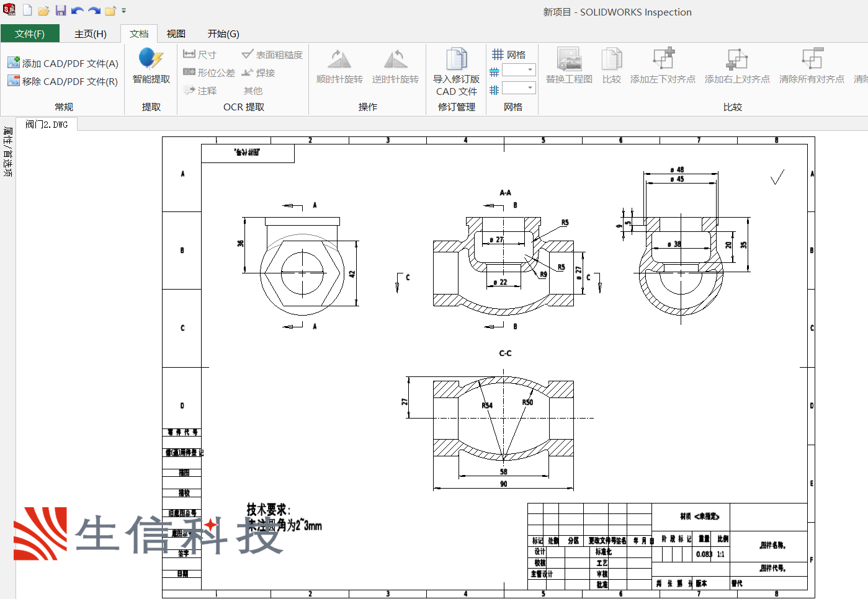Click the SOLIDWORKS Inspection app logo icon
The width and height of the screenshot is (868, 599).
click(9, 10)
